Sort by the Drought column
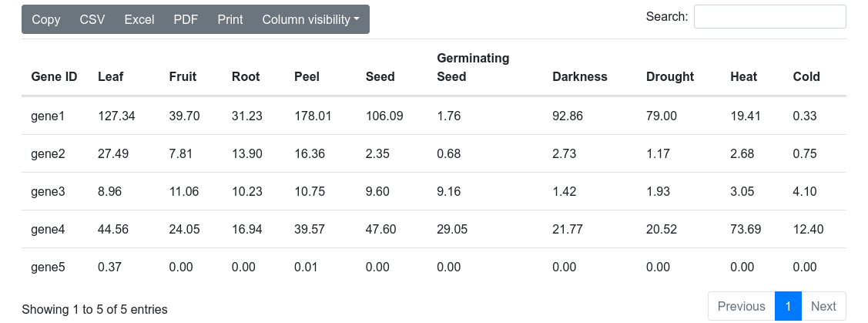Viewport: 868px width, 323px height. point(669,76)
